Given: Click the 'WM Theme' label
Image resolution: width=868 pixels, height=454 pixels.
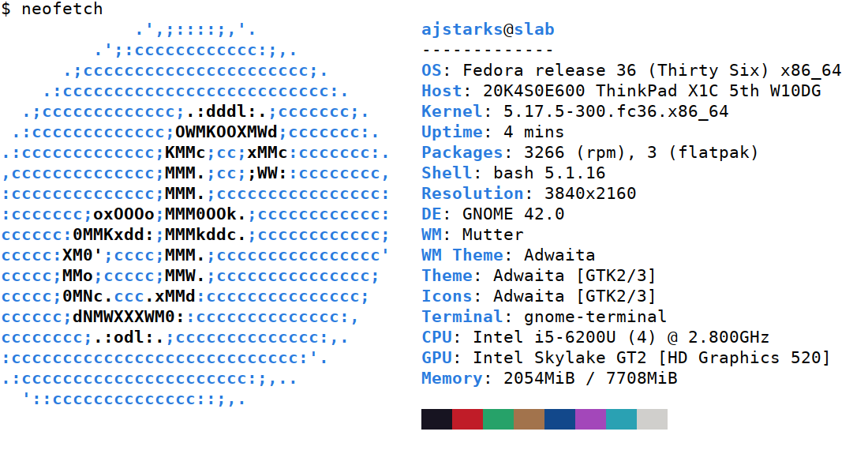Looking at the screenshot, I should point(462,255).
